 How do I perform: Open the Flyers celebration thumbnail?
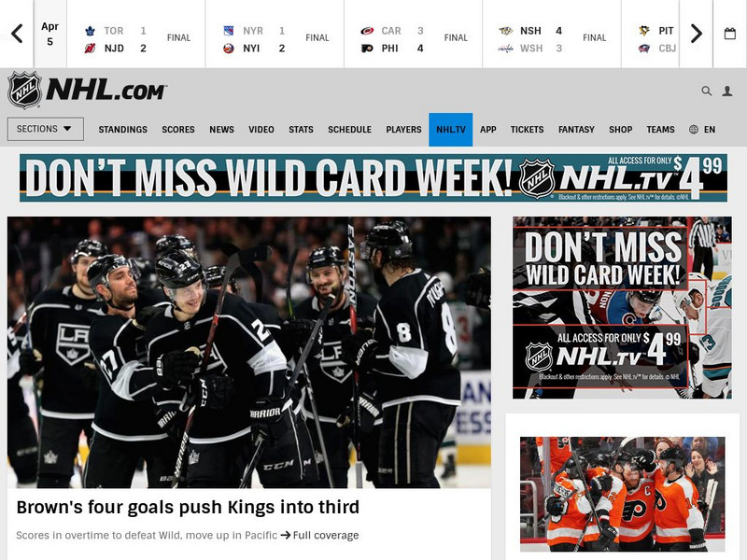point(622,494)
